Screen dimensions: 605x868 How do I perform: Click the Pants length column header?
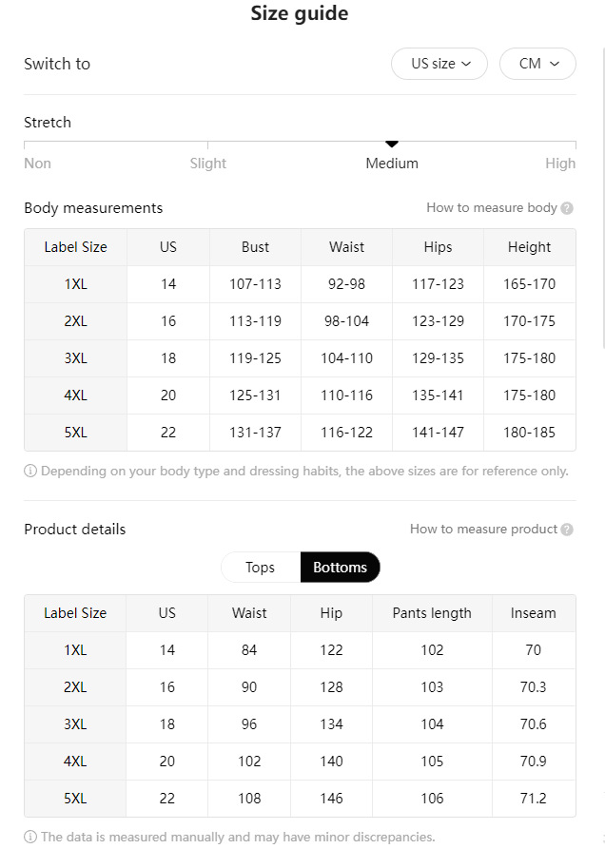click(432, 613)
